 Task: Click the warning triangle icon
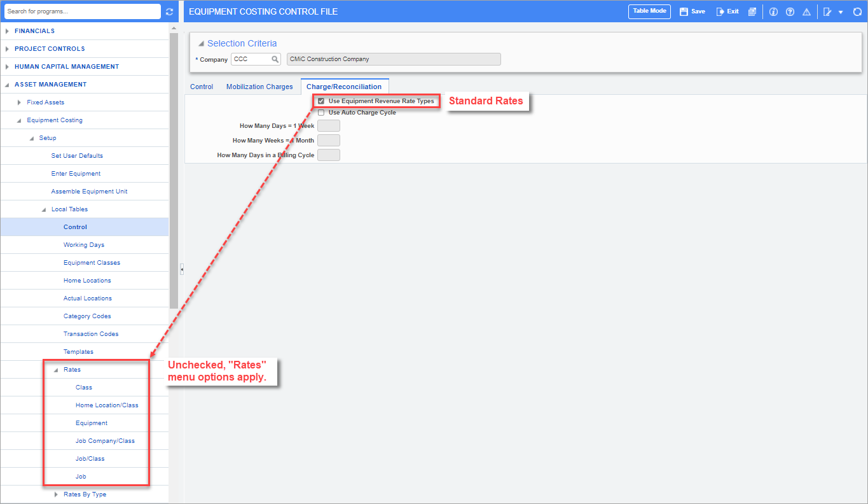(806, 11)
